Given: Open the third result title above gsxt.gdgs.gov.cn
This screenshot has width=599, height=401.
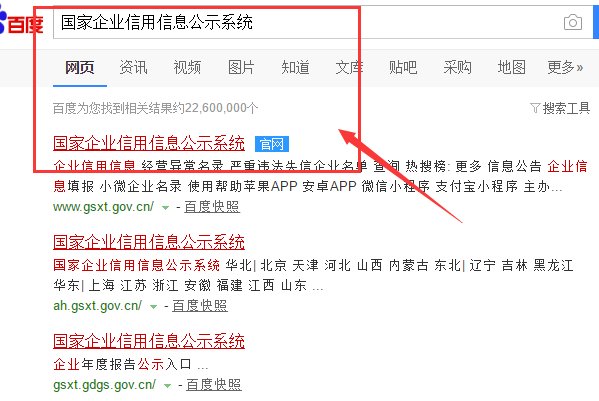Looking at the screenshot, I should [x=149, y=341].
